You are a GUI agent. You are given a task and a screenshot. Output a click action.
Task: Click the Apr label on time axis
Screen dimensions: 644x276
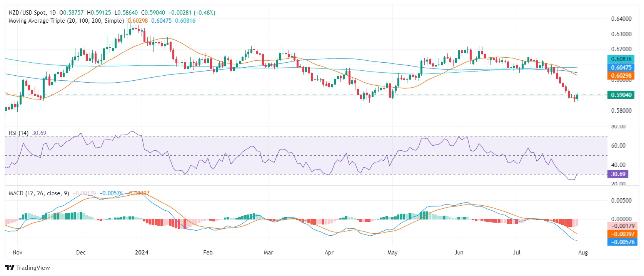click(329, 253)
